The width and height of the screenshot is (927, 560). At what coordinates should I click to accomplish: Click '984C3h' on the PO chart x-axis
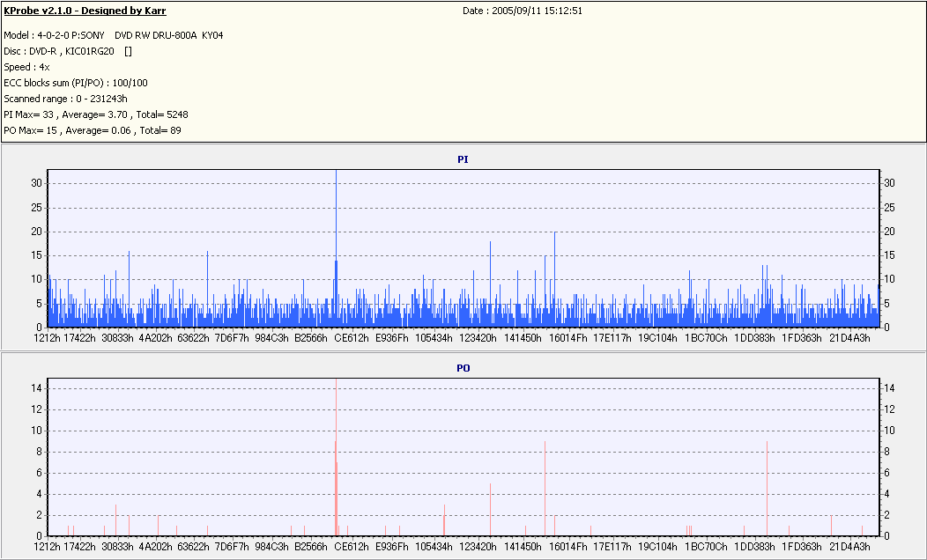[x=272, y=547]
